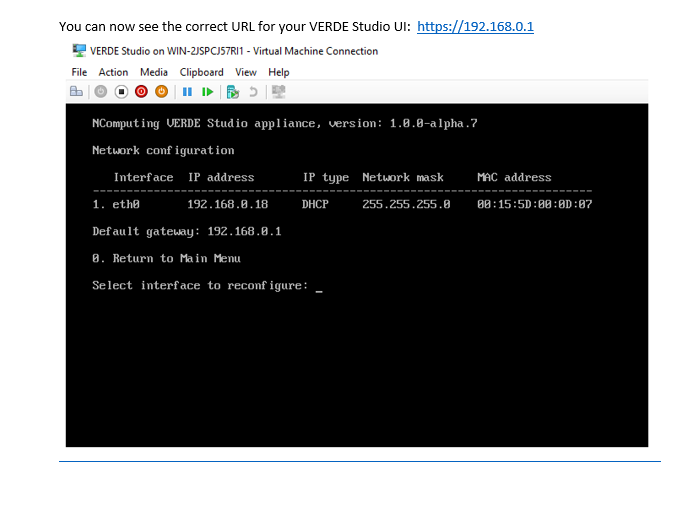This screenshot has height=507, width=685.
Task: Open the https://192.168.0.1 link
Action: (475, 27)
